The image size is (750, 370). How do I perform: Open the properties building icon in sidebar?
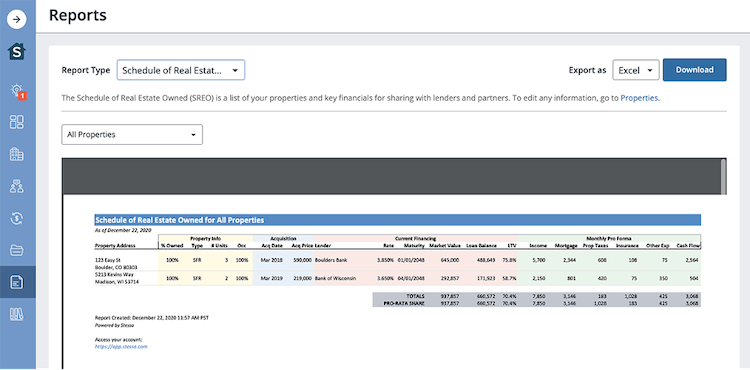pyautogui.click(x=17, y=154)
